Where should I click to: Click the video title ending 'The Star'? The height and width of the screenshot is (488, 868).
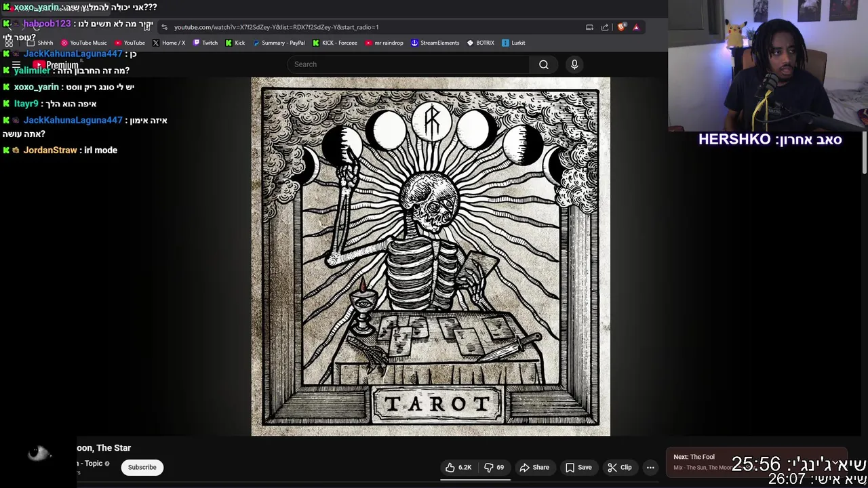click(x=104, y=448)
